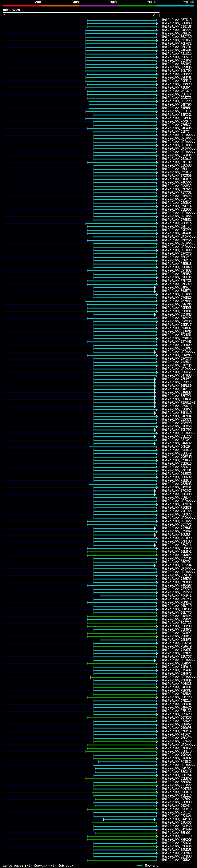Open hit UniRef100_P46226
This screenshot has width=197, height=868.
(177, 30)
